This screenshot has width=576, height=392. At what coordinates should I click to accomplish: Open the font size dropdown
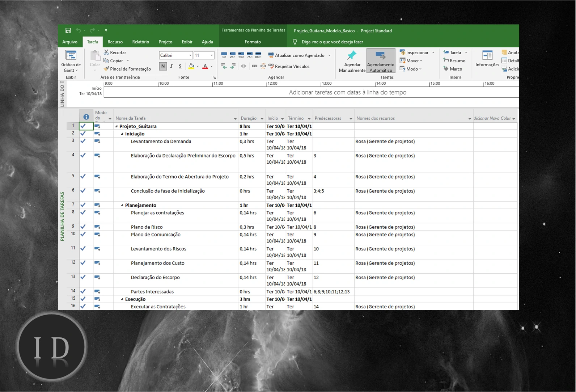(212, 55)
